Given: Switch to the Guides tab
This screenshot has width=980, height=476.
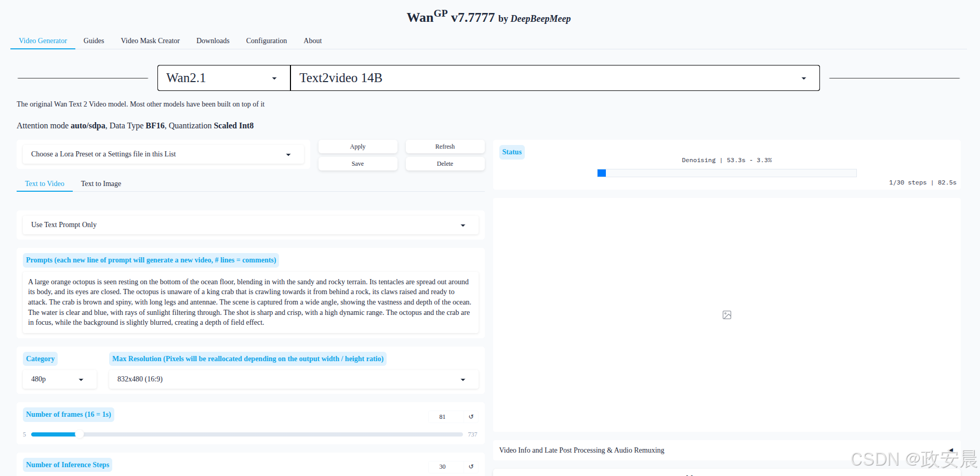Looking at the screenshot, I should pos(94,41).
